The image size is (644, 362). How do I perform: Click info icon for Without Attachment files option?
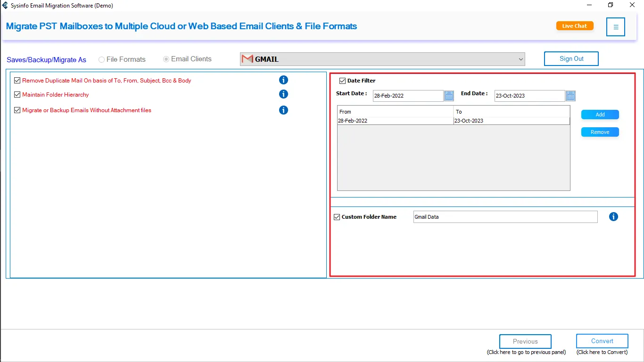[x=283, y=110]
